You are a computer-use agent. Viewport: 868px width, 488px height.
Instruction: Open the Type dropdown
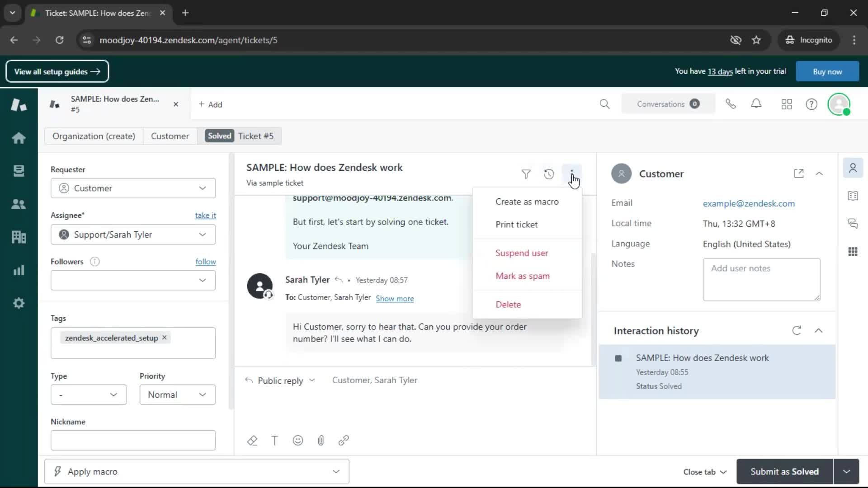pyautogui.click(x=89, y=394)
